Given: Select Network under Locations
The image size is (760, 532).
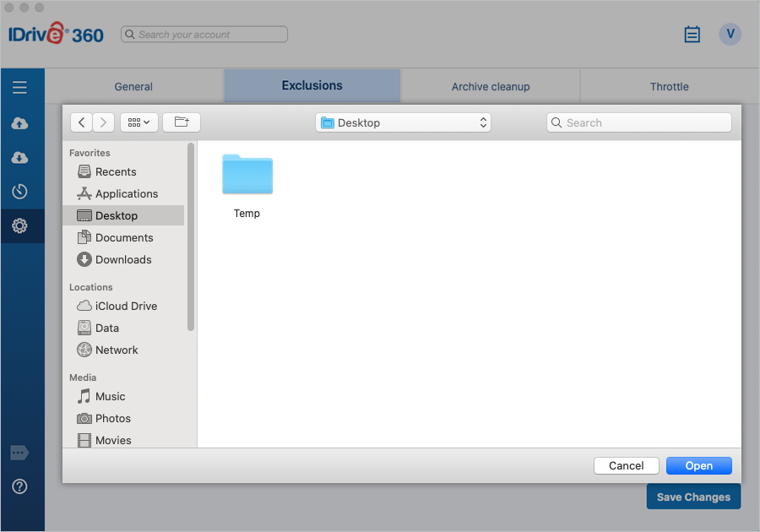Looking at the screenshot, I should point(123,350).
